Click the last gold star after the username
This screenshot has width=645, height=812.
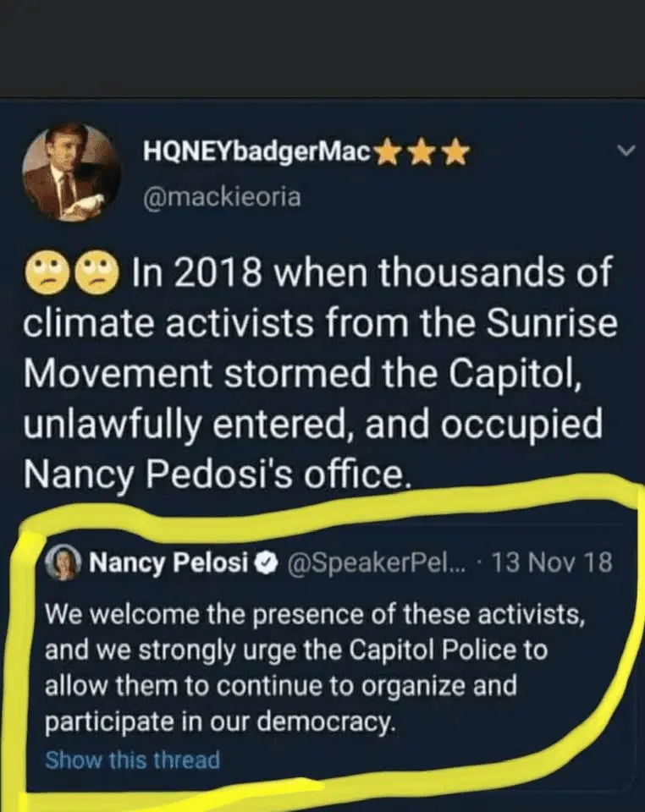pyautogui.click(x=455, y=153)
